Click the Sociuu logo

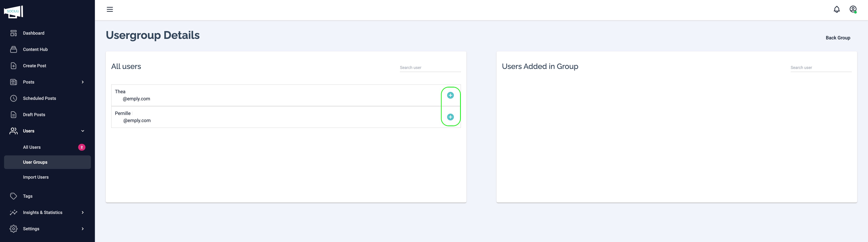[14, 12]
